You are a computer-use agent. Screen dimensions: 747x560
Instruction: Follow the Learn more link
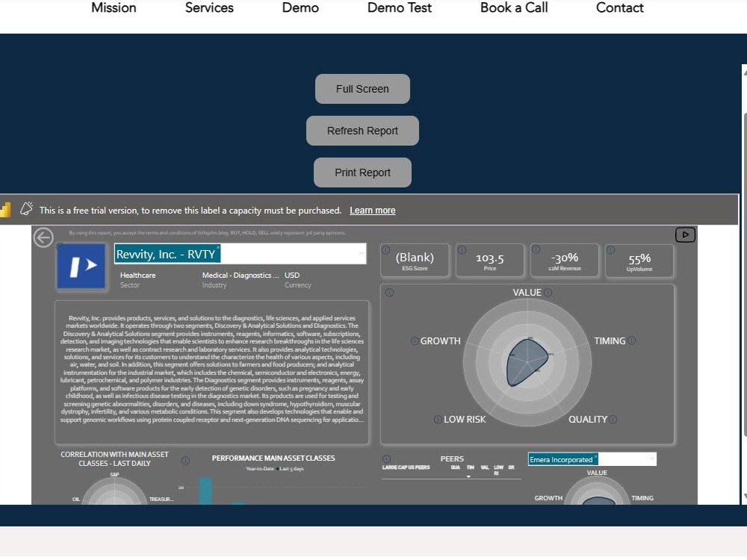click(x=373, y=211)
